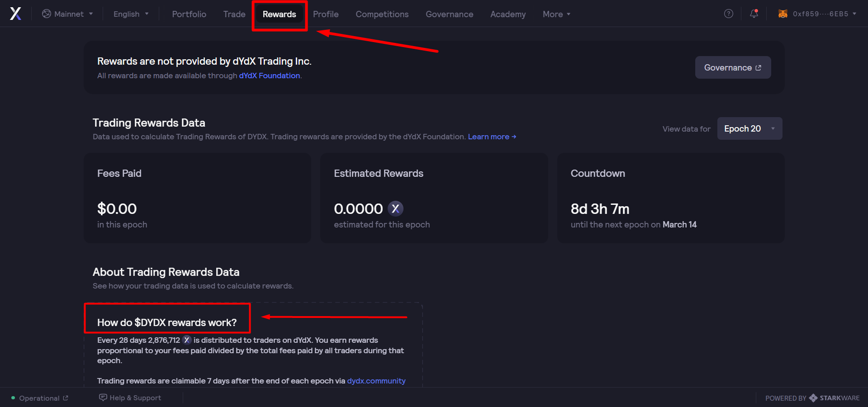The width and height of the screenshot is (868, 407).
Task: Open the English language dropdown
Action: [131, 14]
